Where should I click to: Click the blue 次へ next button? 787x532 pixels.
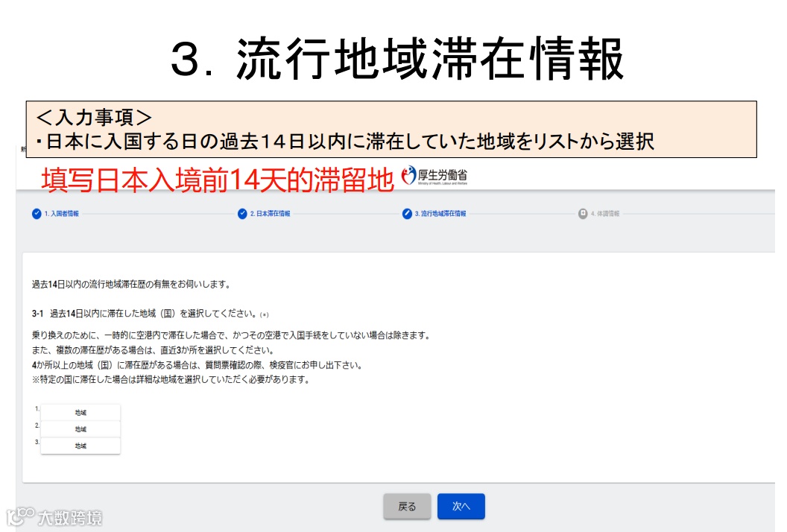click(461, 507)
